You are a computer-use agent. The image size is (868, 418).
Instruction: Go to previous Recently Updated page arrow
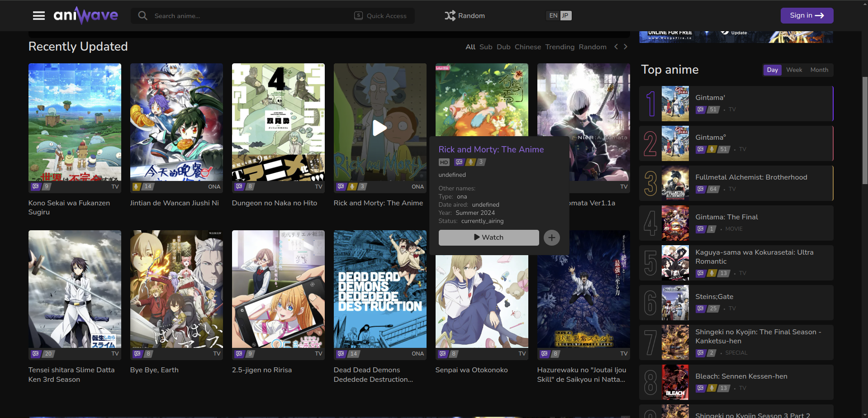pos(616,47)
